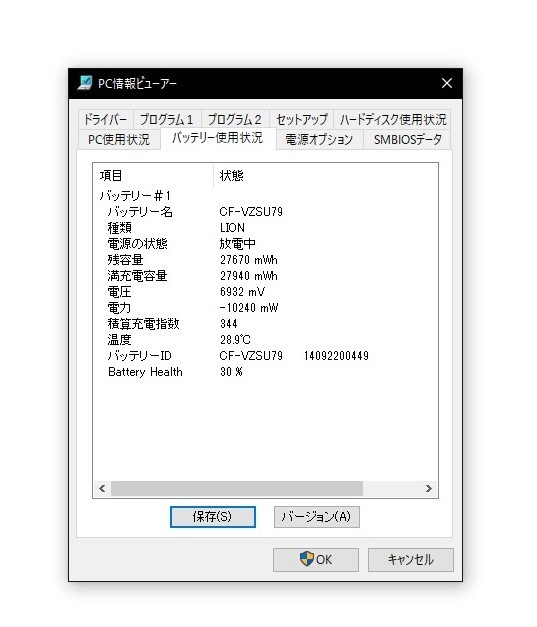Click the left scroll arrow
The width and height of the screenshot is (537, 627).
click(102, 488)
